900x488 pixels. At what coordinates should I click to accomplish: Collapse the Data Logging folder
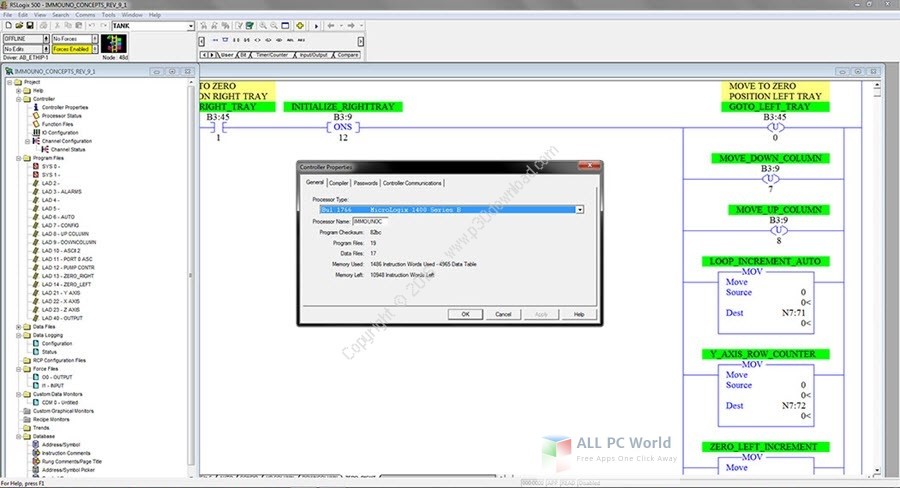click(x=18, y=335)
